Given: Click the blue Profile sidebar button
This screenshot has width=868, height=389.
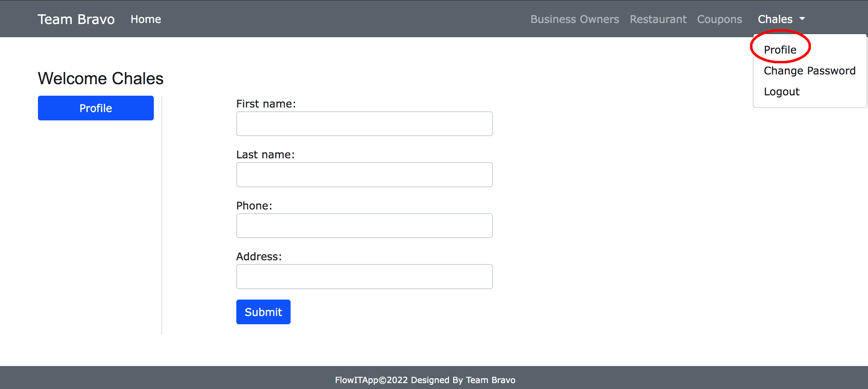Looking at the screenshot, I should pos(96,108).
